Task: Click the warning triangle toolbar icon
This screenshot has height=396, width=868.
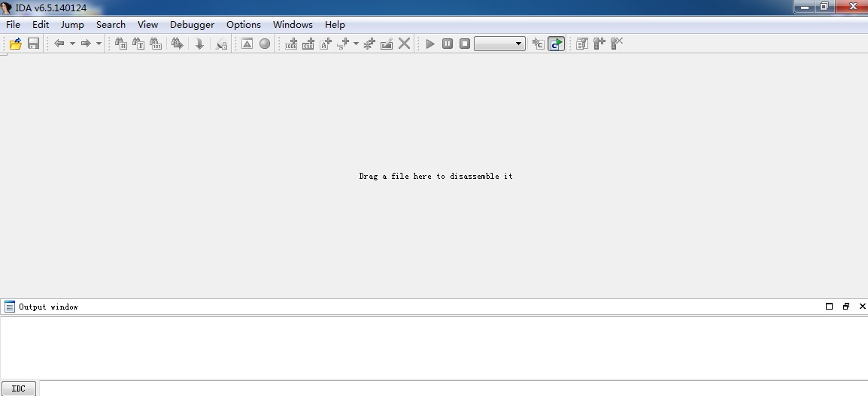Action: 247,44
